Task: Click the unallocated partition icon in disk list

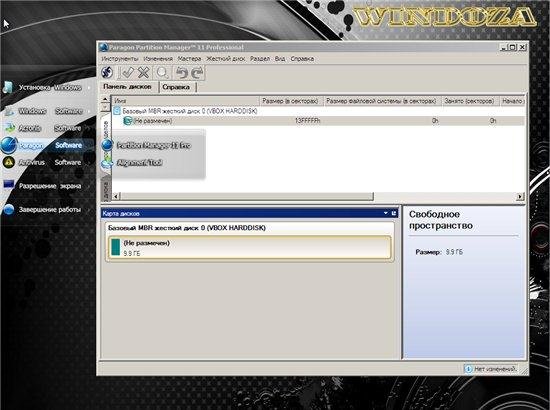Action: click(x=128, y=121)
